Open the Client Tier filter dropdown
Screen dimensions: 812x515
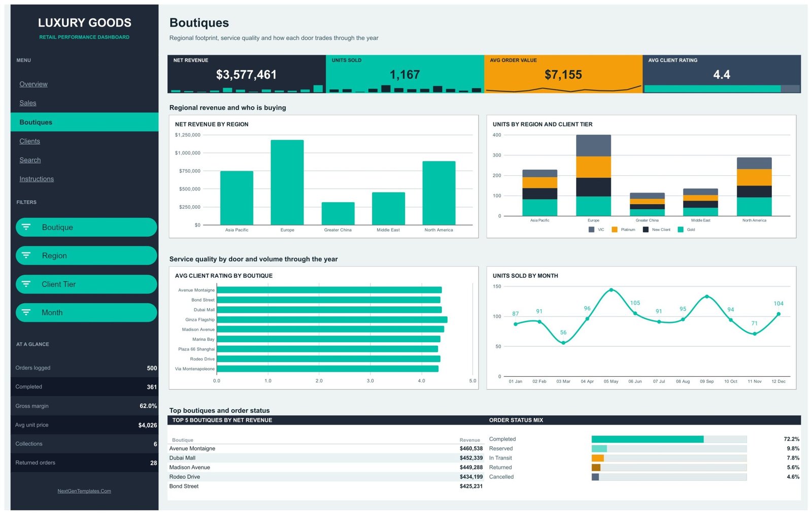click(86, 284)
